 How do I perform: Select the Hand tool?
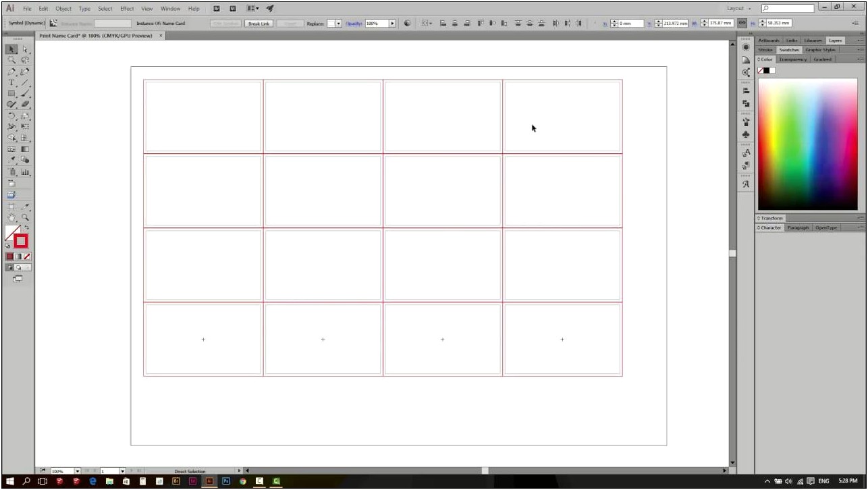tap(11, 217)
